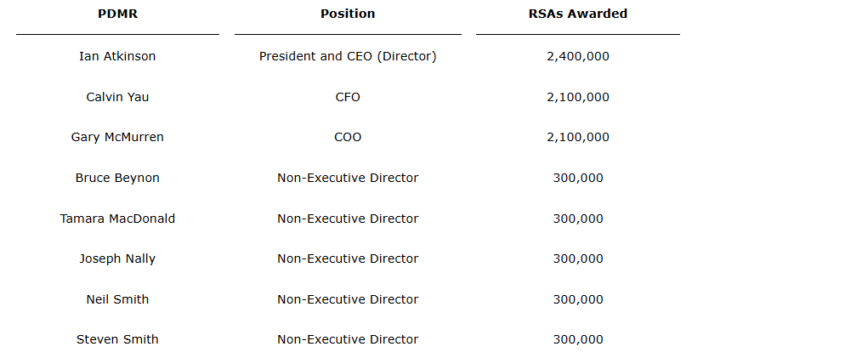
Task: Click the Position column header
Action: (x=348, y=14)
